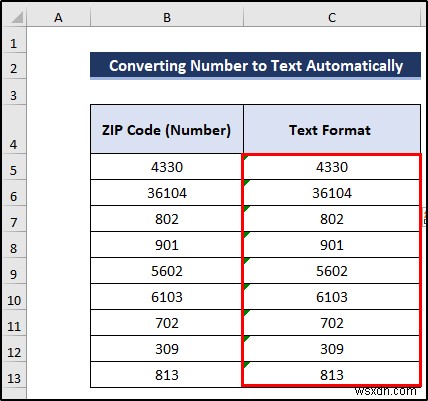428x401 pixels.
Task: Click the title cell Converting Number to Text Automatically
Action: pyautogui.click(x=255, y=65)
